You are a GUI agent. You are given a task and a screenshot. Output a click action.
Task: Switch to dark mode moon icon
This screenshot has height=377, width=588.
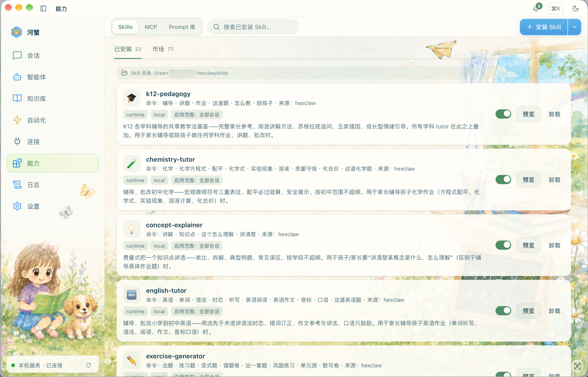[576, 8]
